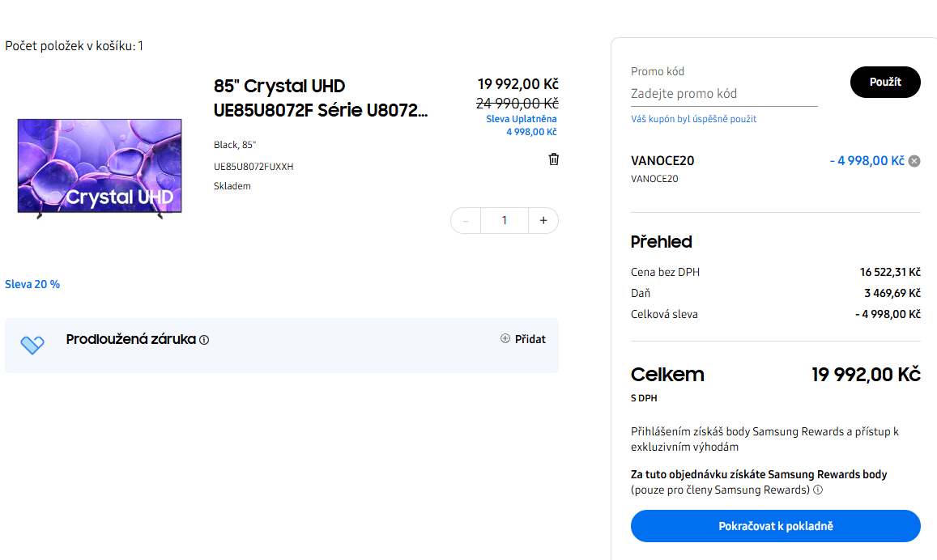Remove the VANOCE20 coupon with the X icon

point(913,160)
